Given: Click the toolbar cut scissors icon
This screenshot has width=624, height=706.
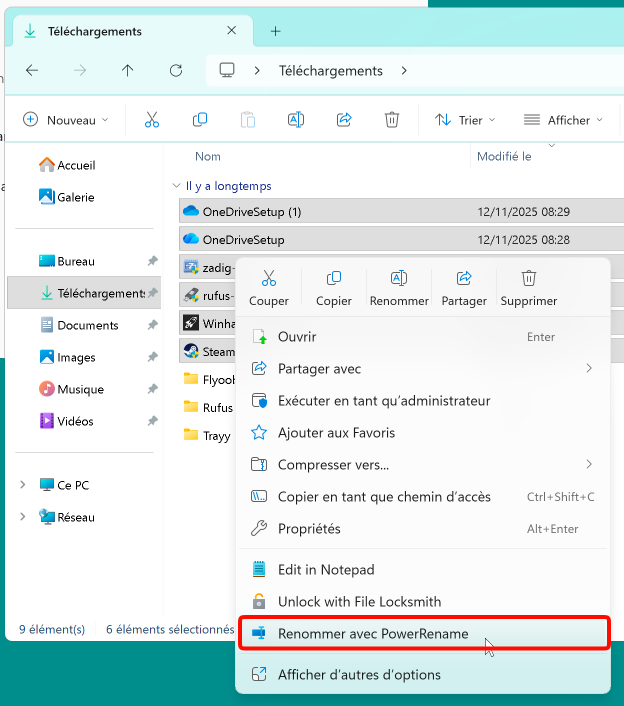Looking at the screenshot, I should (152, 120).
